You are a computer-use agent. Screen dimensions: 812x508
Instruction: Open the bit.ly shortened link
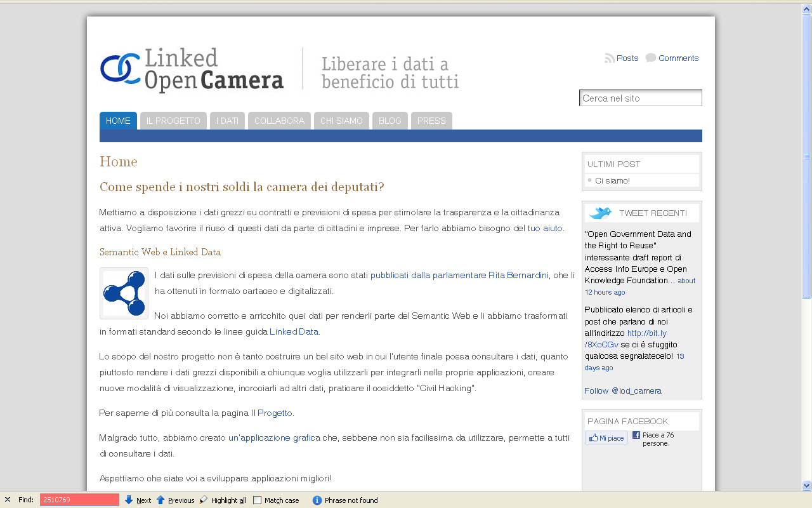(x=625, y=338)
